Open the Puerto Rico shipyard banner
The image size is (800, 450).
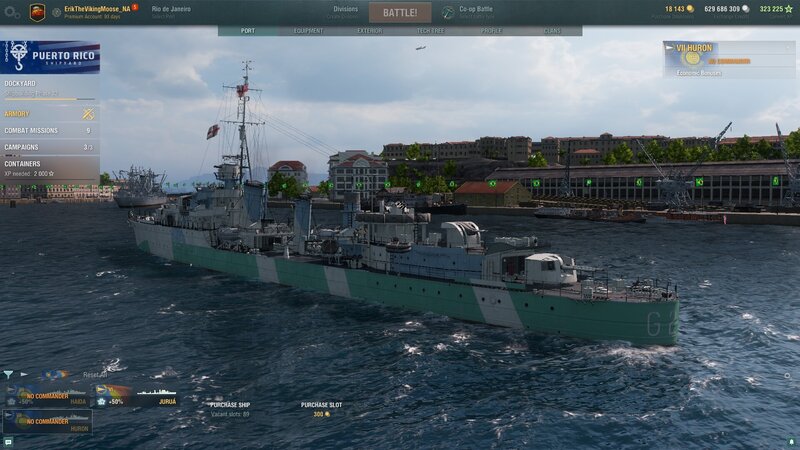(x=50, y=57)
